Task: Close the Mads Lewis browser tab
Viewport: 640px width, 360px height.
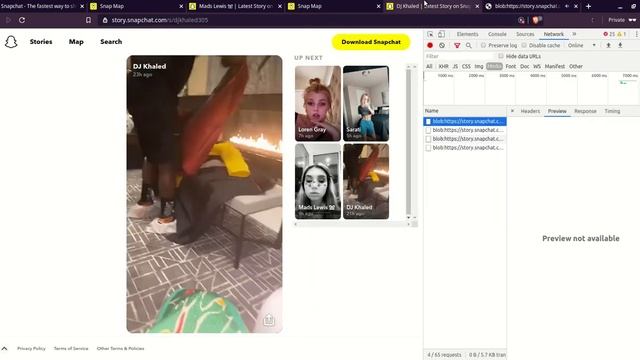Action: (x=280, y=6)
